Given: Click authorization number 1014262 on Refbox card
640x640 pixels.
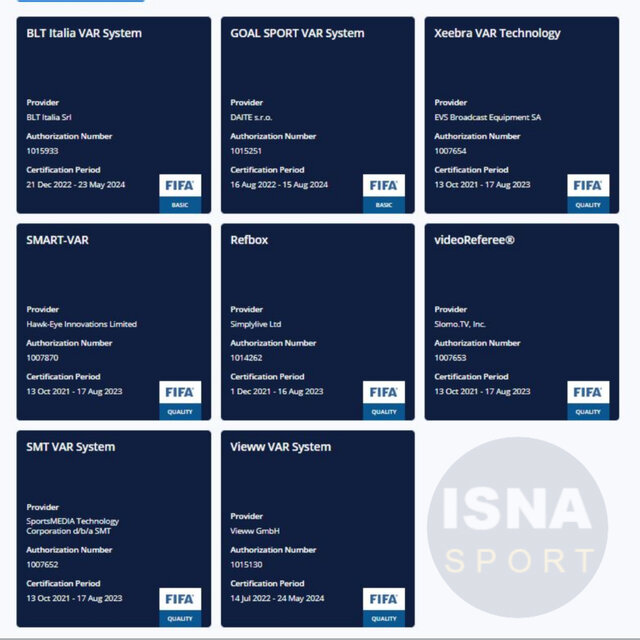Looking at the screenshot, I should point(246,357).
